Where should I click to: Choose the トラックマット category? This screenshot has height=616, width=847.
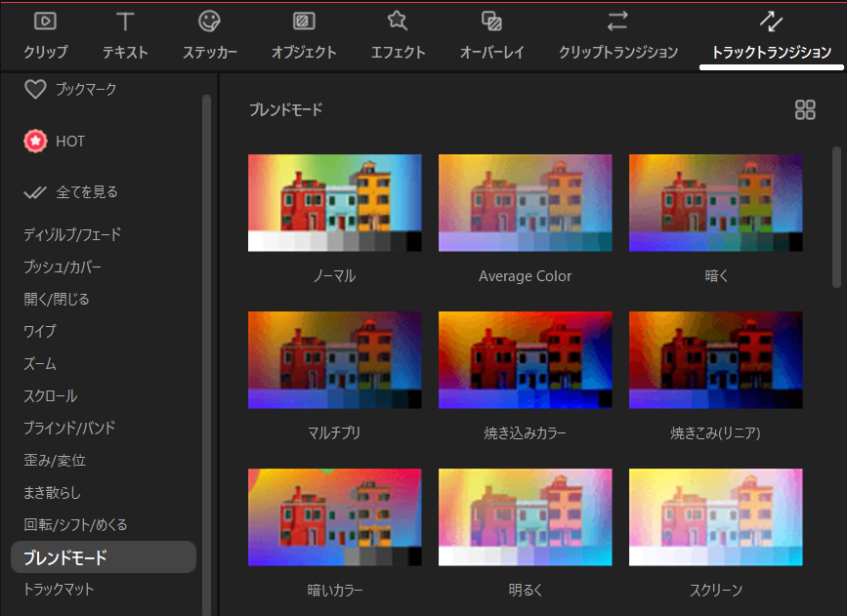tap(59, 589)
